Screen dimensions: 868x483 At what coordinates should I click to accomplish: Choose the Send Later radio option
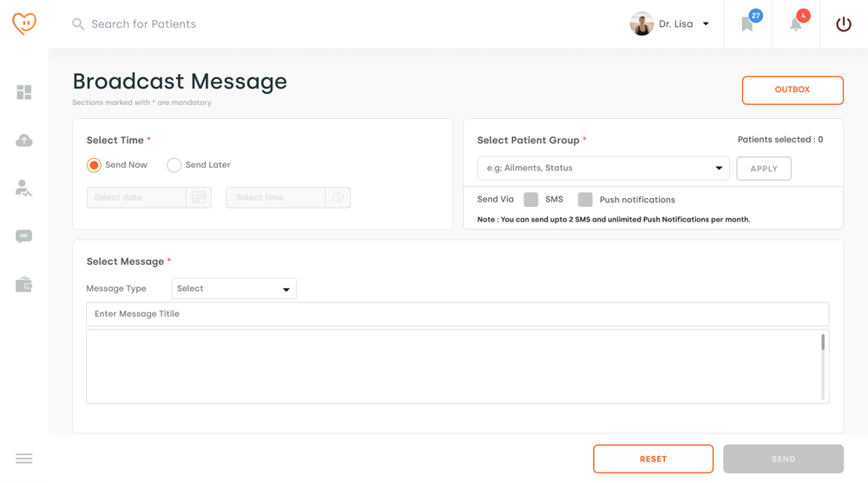[174, 165]
